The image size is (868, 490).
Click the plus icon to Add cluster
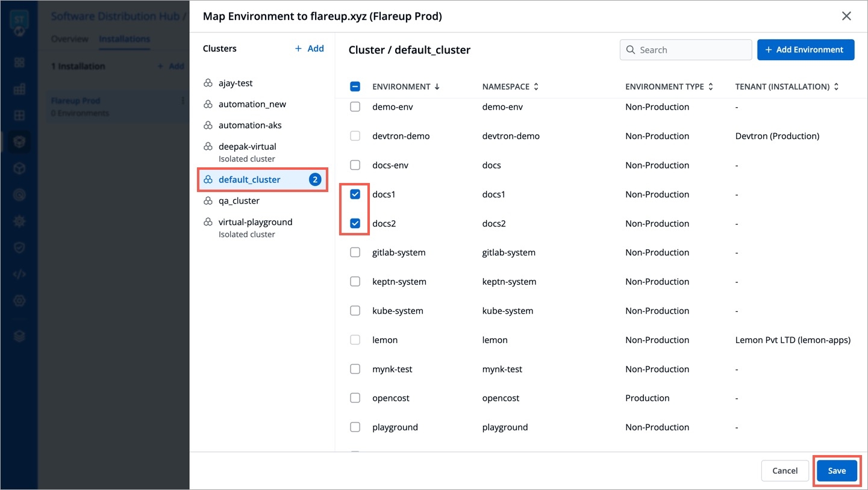[x=298, y=49]
